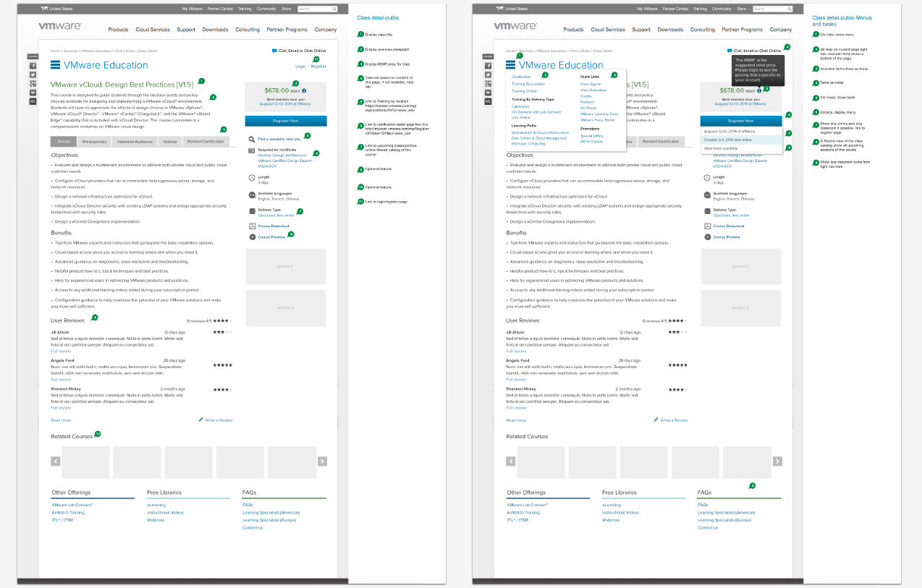Screen dimensions: 922x588
Task: Select 'Class Sign-In' from Quick Links menu
Action: [591, 84]
